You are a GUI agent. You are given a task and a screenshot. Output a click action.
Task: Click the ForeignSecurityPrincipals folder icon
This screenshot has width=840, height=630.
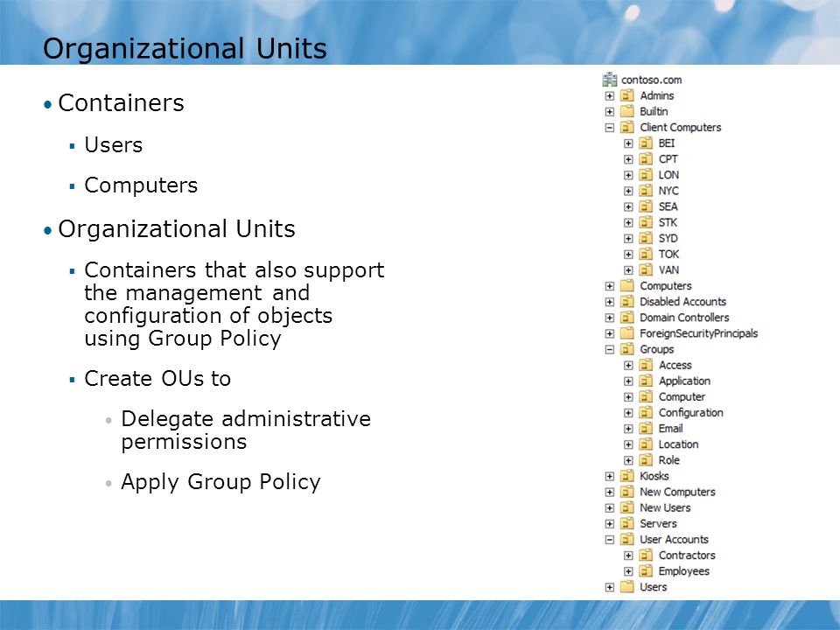(626, 333)
